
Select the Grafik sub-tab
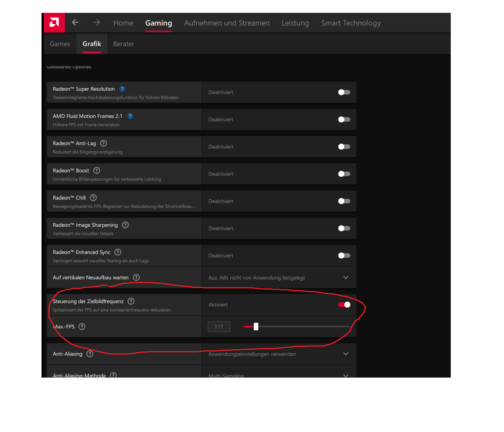(92, 44)
